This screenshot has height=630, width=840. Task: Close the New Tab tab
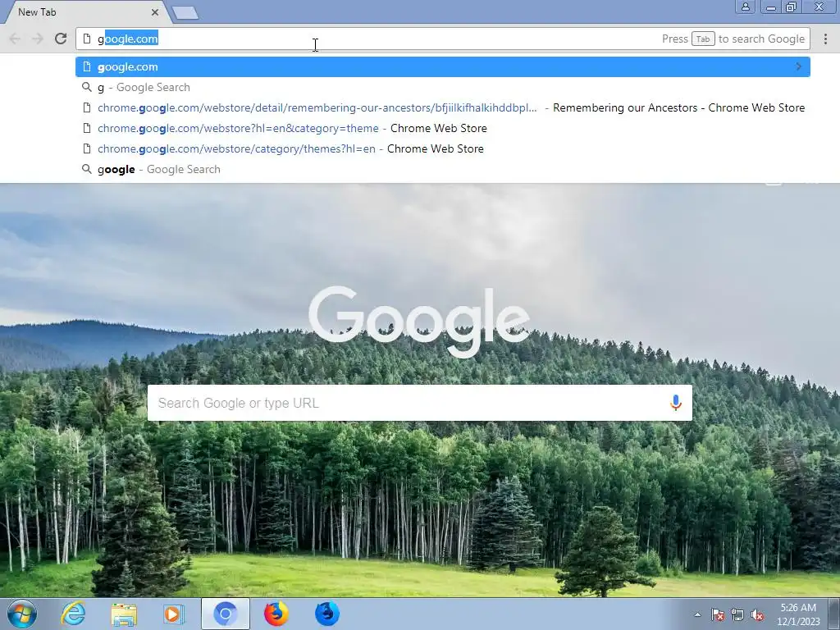tap(155, 11)
